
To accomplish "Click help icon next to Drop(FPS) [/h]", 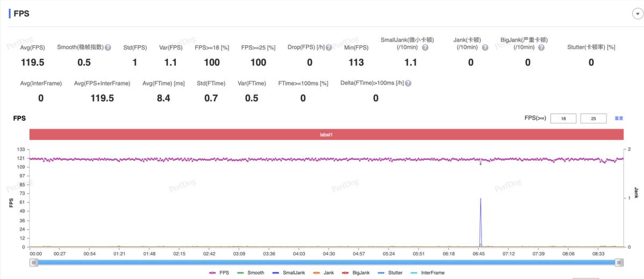I will point(329,47).
